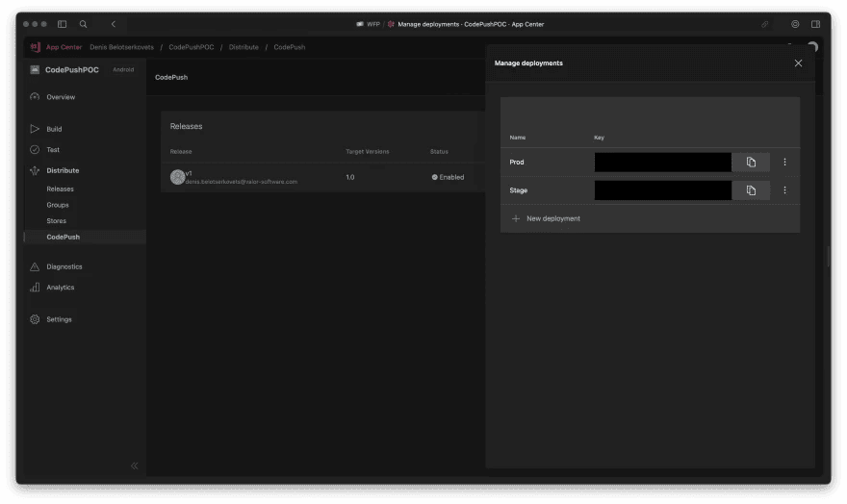This screenshot has height=504, width=847.
Task: Go to the Test section
Action: pos(53,150)
